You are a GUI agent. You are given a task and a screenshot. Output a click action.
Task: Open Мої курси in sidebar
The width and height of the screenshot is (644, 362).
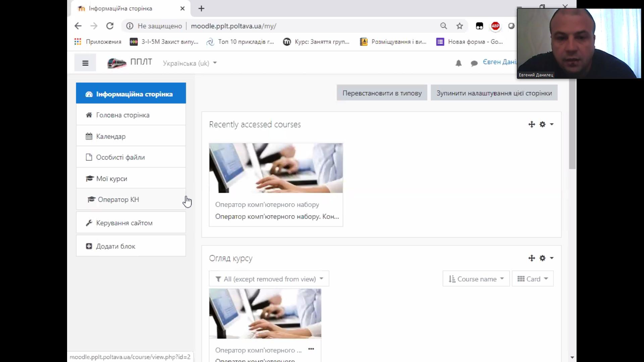tap(131, 178)
